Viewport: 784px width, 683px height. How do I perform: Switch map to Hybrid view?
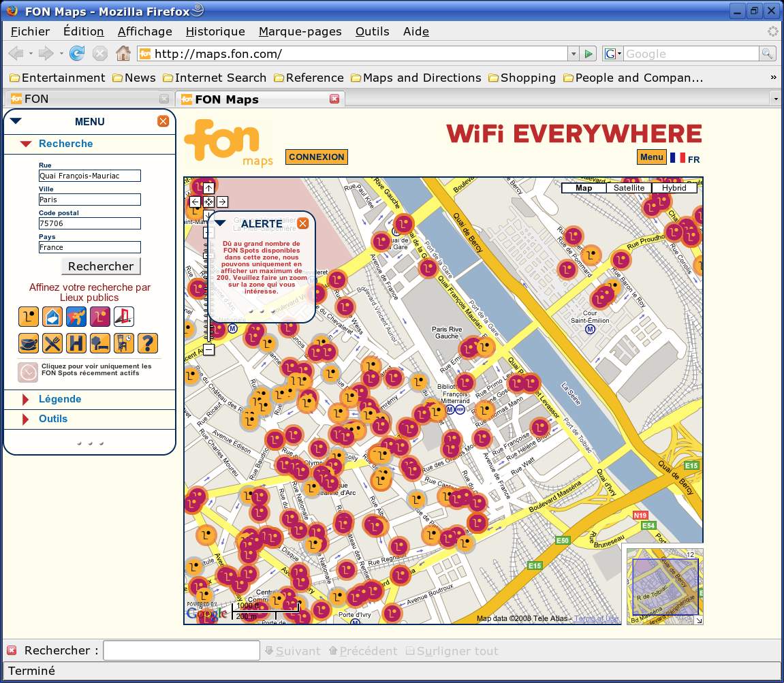pyautogui.click(x=674, y=188)
